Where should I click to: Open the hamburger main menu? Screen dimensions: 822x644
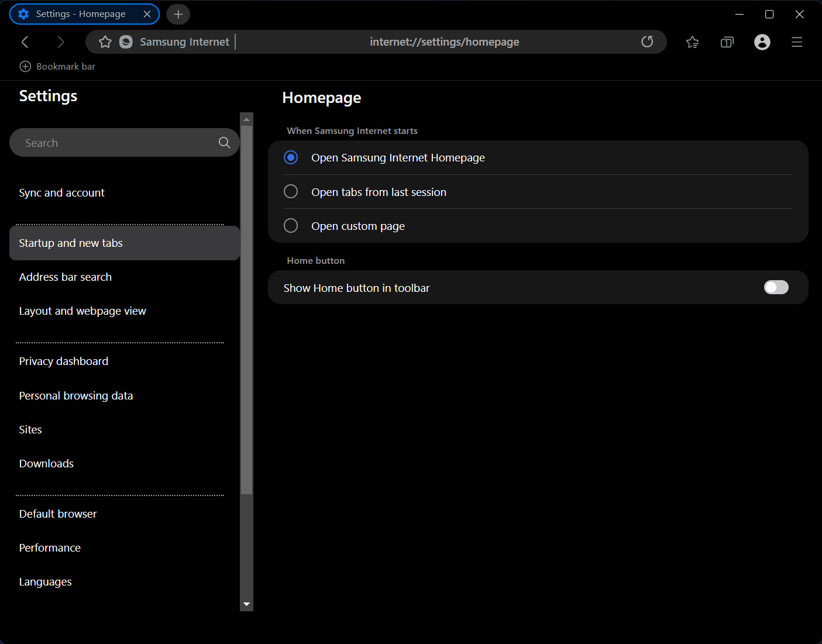(796, 42)
